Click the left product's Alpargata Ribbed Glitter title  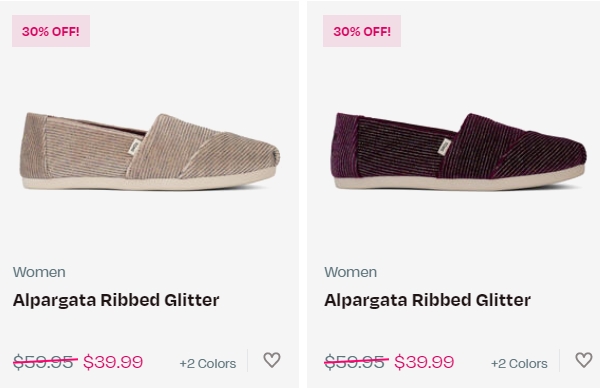pyautogui.click(x=116, y=300)
